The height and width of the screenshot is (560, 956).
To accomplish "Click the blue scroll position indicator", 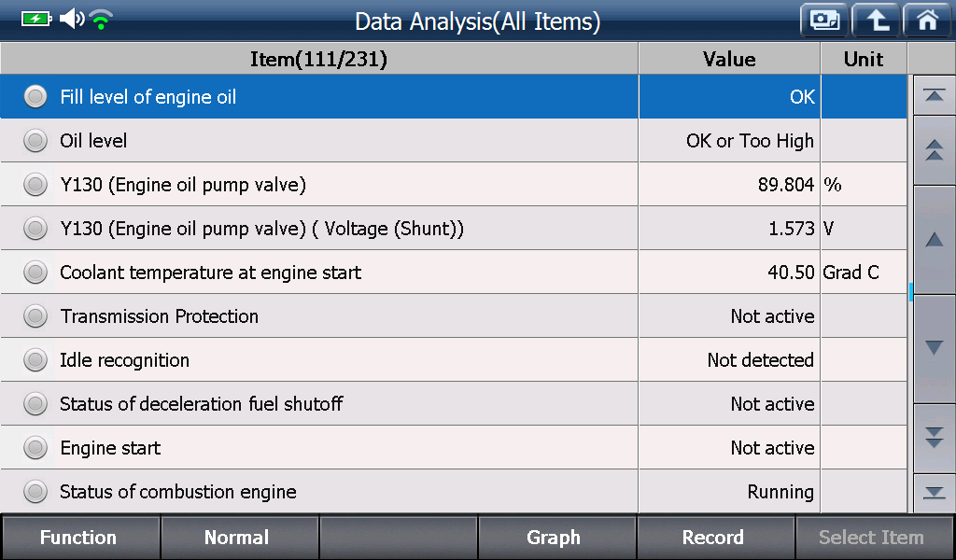I will pyautogui.click(x=910, y=292).
